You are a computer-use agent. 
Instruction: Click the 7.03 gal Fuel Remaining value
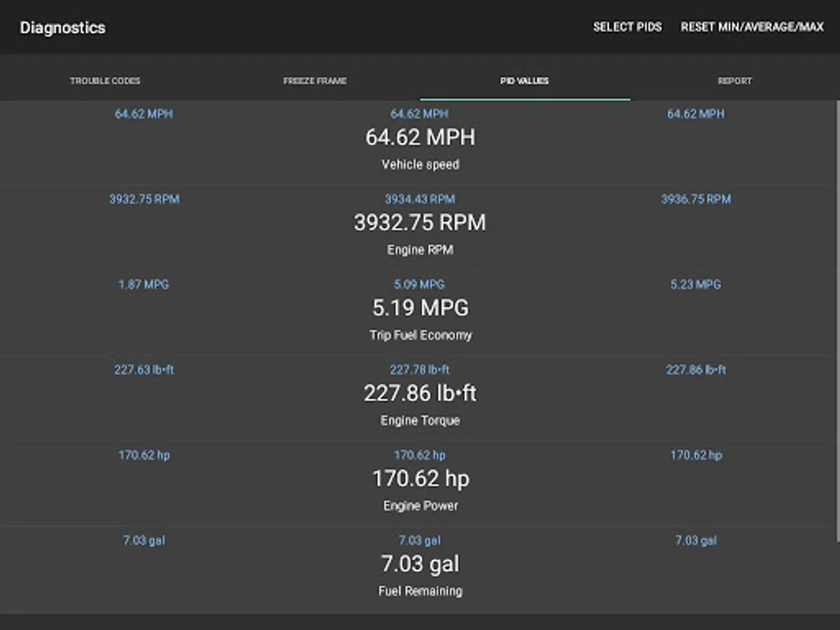pos(420,564)
